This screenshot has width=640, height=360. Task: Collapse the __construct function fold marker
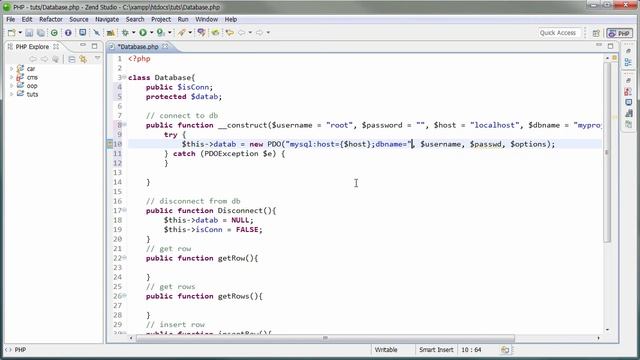(124, 124)
